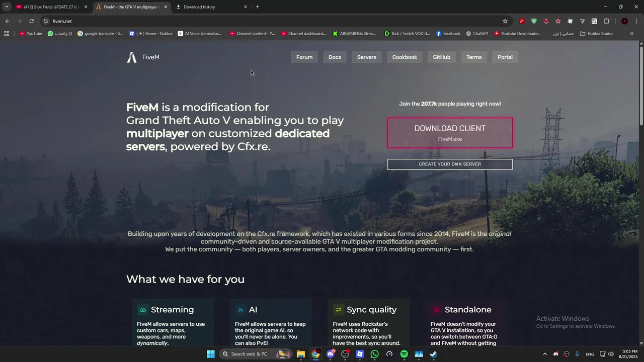Open the ChatGPT bookmark

tap(477, 34)
